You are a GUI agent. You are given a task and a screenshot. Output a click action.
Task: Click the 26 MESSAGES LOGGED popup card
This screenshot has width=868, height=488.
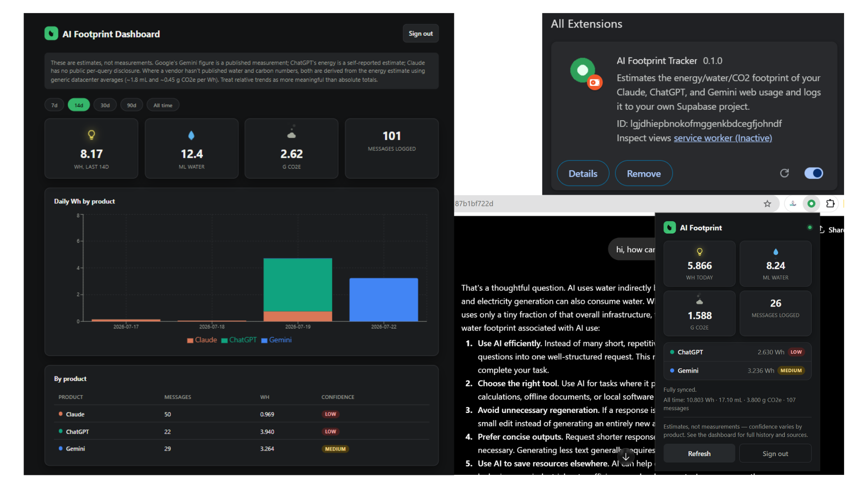(x=775, y=313)
